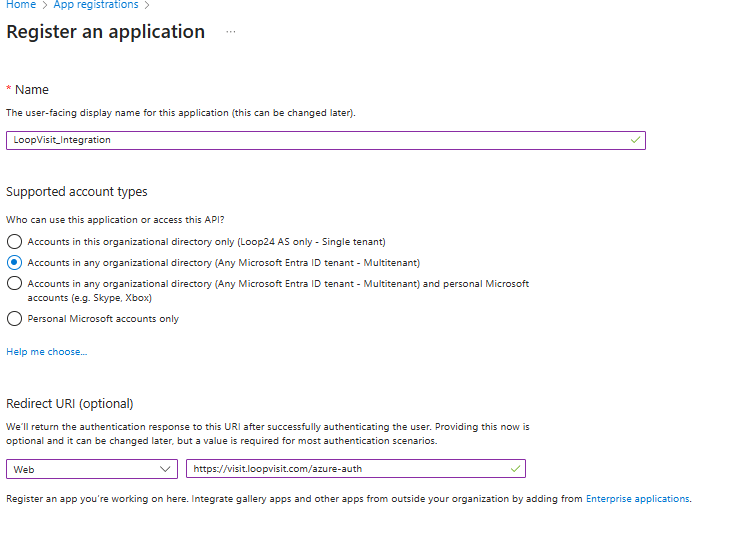Viewport: 743px width, 539px height.
Task: Open the ellipsis menu beside Register an application
Action: pos(231,32)
